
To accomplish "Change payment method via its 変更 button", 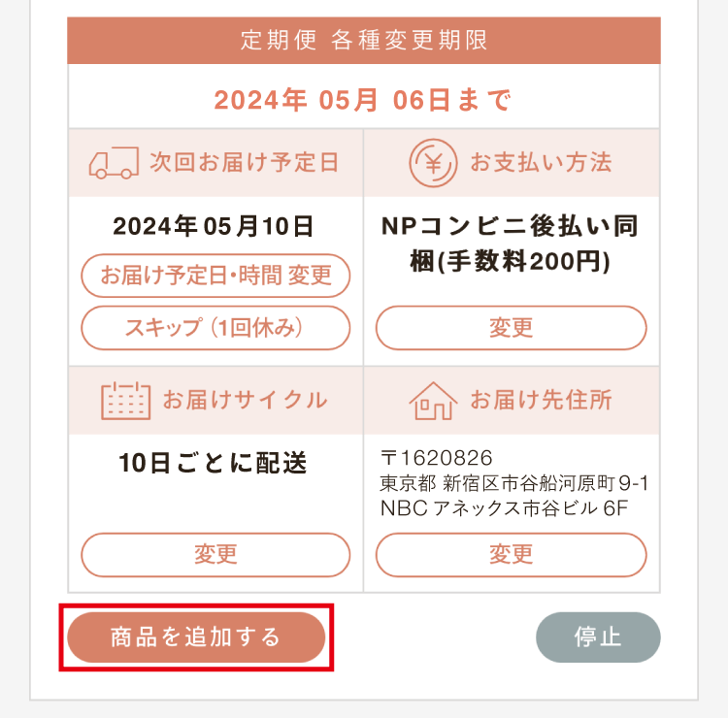I will click(x=512, y=328).
